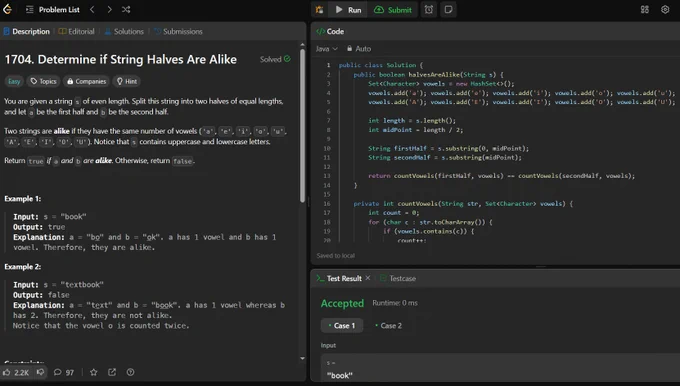The height and width of the screenshot is (386, 680).
Task: Click the Runtime: 0 ms text
Action: click(395, 303)
